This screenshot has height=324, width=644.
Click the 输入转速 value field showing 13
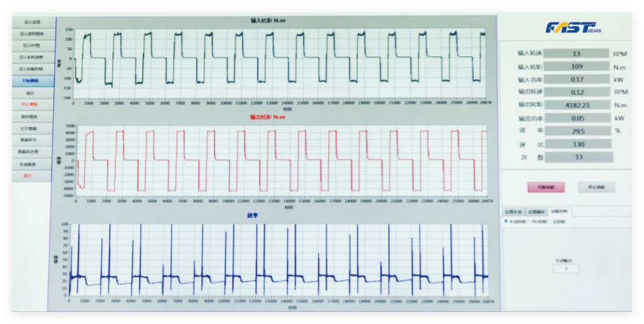point(576,53)
